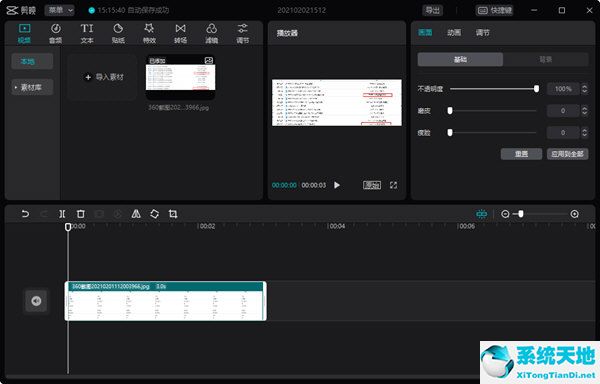Click the 剪映 app logo
600x384 pixels.
point(21,10)
